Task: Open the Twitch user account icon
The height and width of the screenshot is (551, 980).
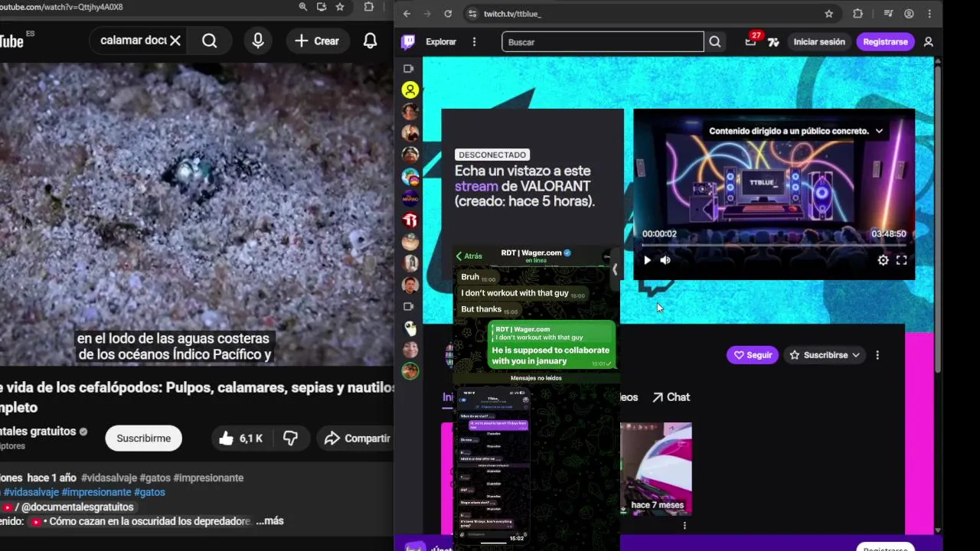Action: tap(929, 42)
